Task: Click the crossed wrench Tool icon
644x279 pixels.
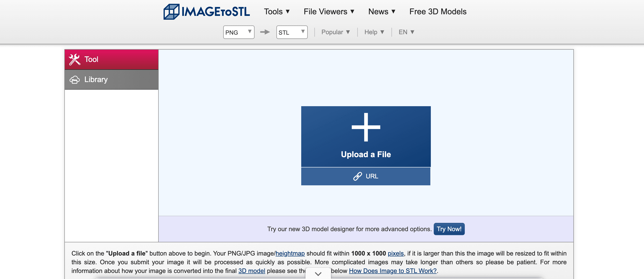Action: (x=74, y=59)
